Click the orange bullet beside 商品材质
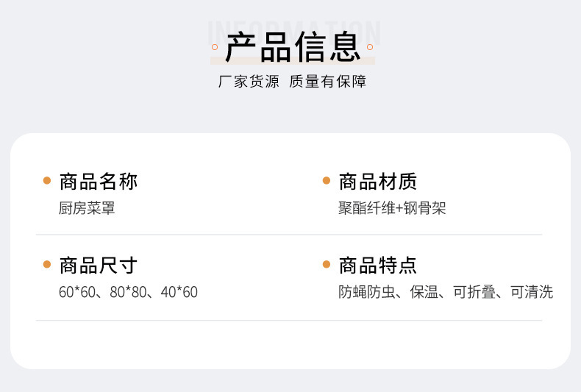This screenshot has height=392, width=581. [x=327, y=180]
